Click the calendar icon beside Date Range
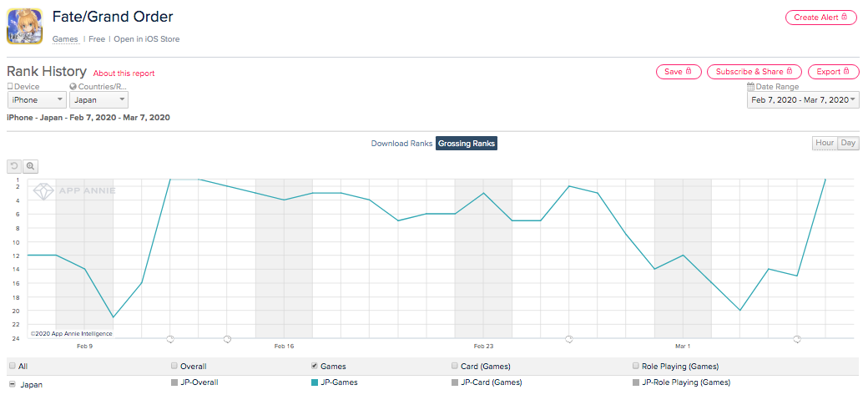The height and width of the screenshot is (400, 868). (x=750, y=87)
